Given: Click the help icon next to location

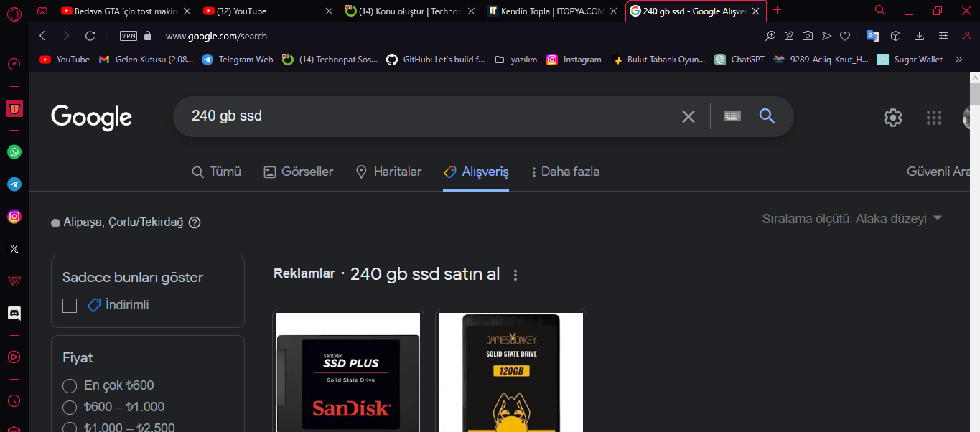Looking at the screenshot, I should 195,222.
